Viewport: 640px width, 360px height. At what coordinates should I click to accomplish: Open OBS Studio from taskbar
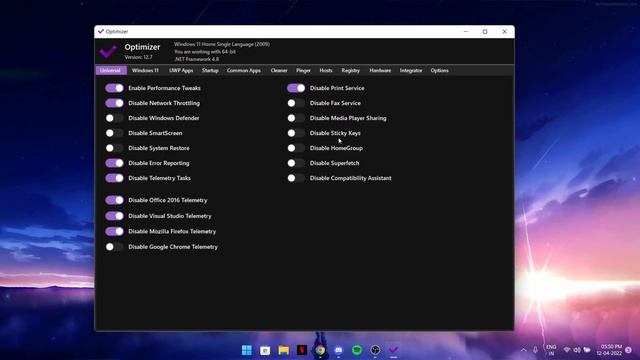pyautogui.click(x=375, y=350)
